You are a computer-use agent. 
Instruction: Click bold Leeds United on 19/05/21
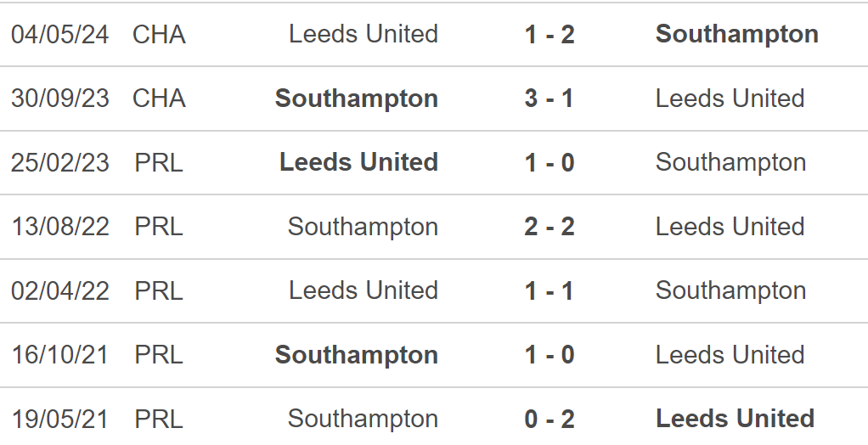tap(736, 419)
